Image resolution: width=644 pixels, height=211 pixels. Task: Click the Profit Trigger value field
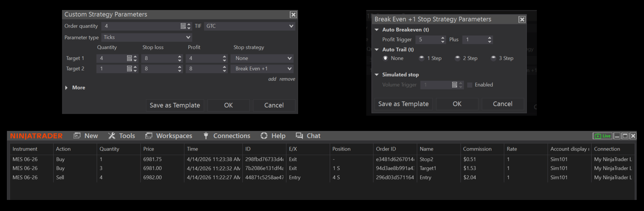click(428, 40)
